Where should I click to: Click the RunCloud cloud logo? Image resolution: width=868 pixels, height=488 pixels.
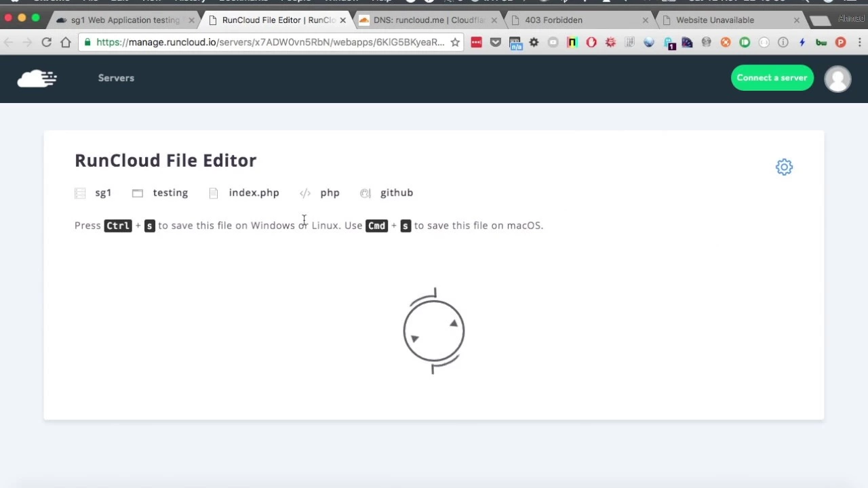point(37,79)
